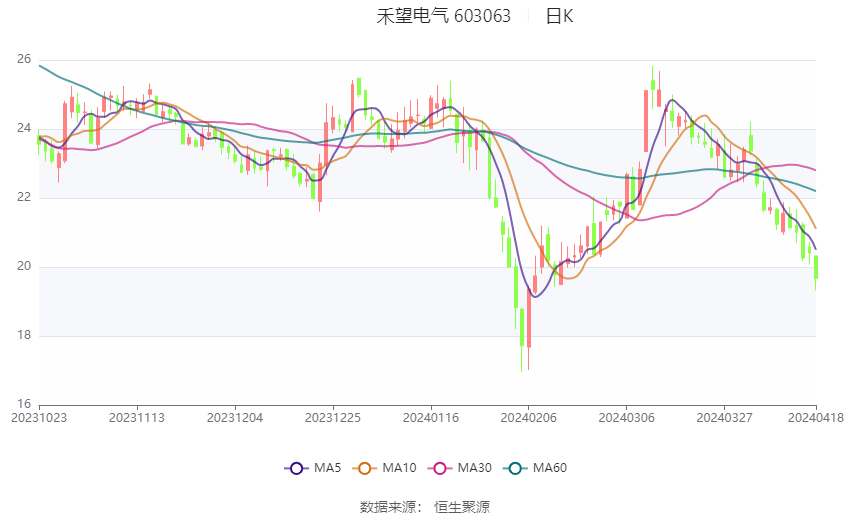The width and height of the screenshot is (850, 517).
Task: Click the 20240306 date axis label
Action: pyautogui.click(x=626, y=418)
